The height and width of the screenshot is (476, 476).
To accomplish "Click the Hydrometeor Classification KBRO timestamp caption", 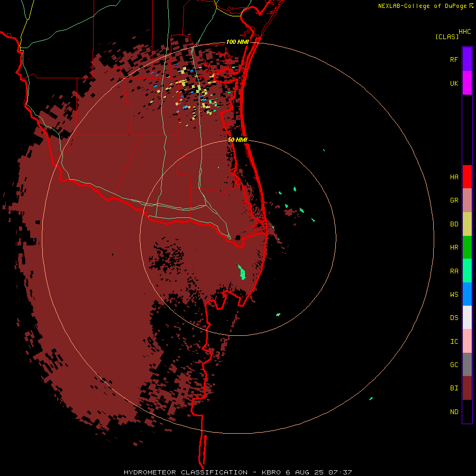I will point(237,472).
